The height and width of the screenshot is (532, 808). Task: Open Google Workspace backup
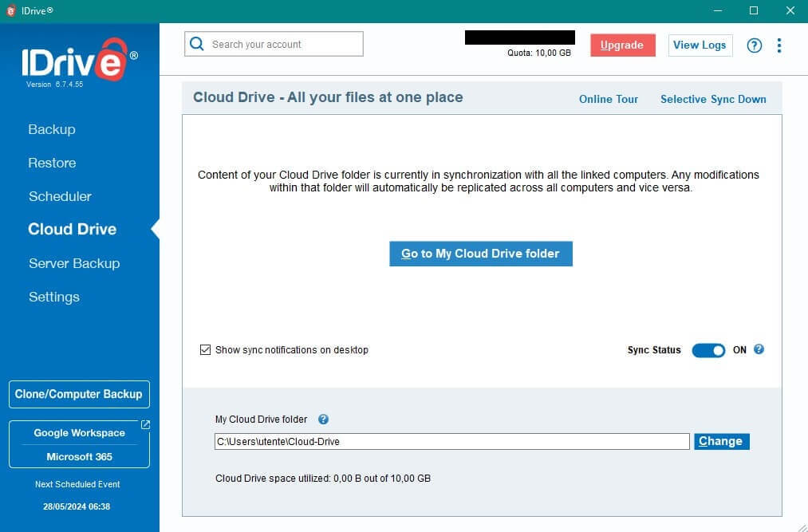(x=79, y=433)
